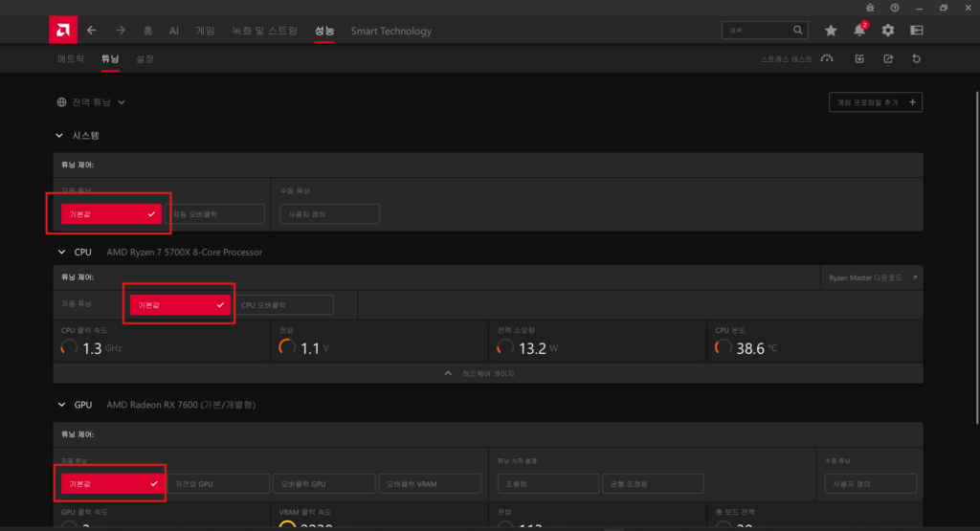Go forward with the right arrow icon
Image resolution: width=980 pixels, height=531 pixels.
pyautogui.click(x=121, y=31)
